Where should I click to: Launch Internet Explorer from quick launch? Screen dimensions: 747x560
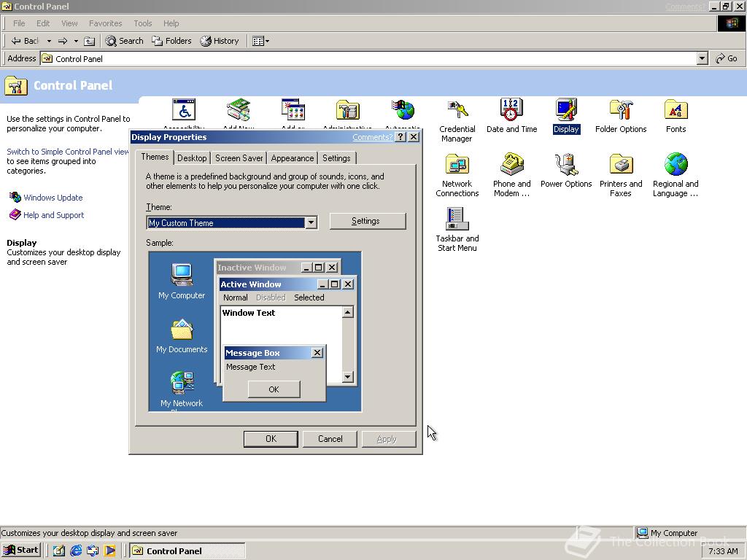[x=76, y=551]
